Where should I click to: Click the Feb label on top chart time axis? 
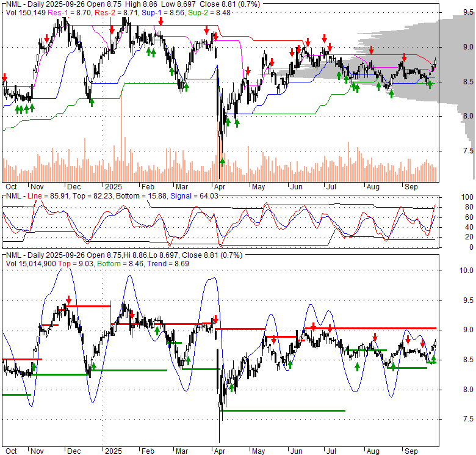[148, 187]
